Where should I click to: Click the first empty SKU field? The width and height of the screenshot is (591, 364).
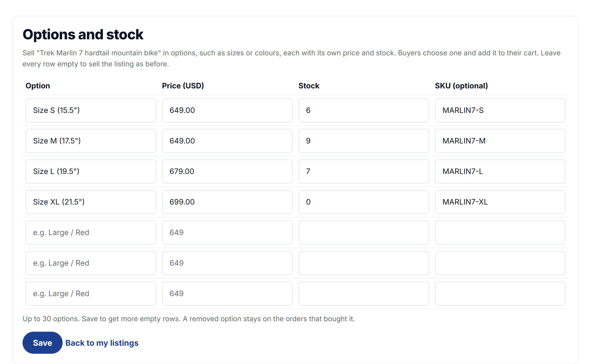tap(500, 233)
